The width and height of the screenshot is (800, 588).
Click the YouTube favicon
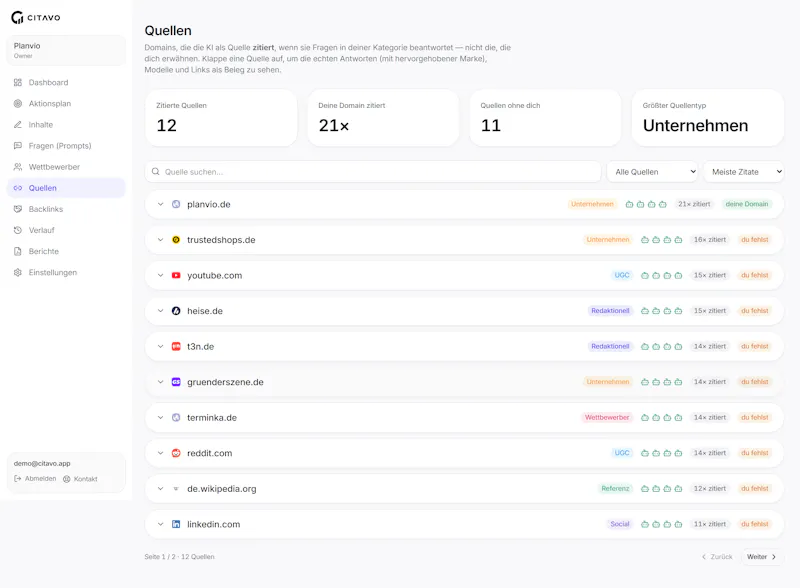tap(176, 275)
